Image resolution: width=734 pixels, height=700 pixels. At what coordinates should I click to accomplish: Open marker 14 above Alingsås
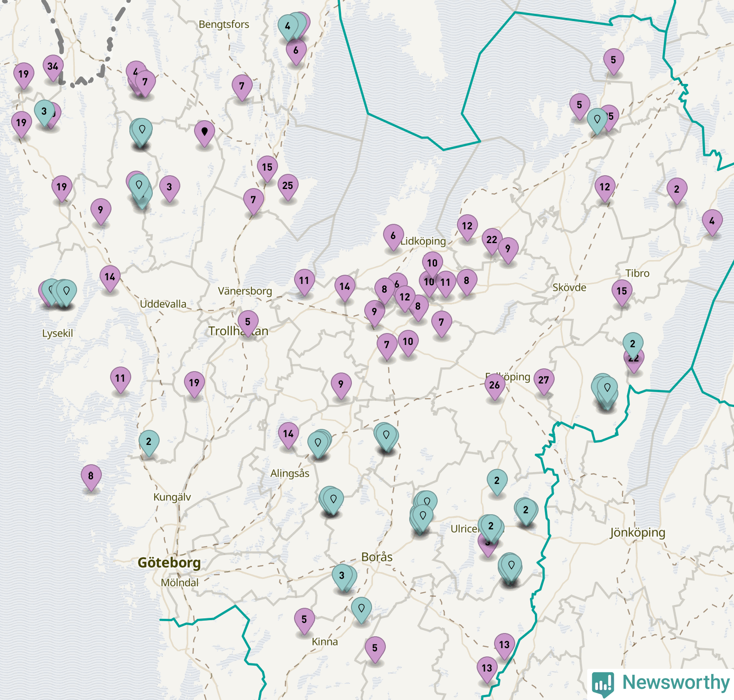(x=288, y=435)
